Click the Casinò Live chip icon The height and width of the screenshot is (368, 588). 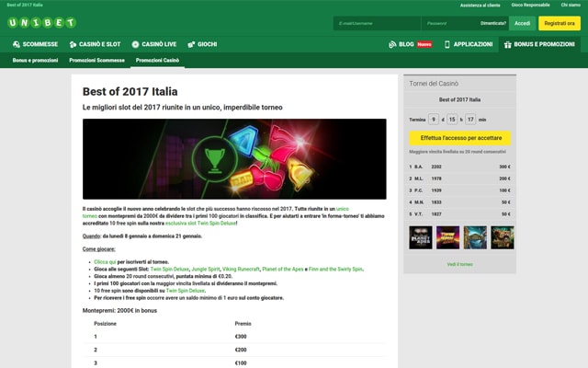point(135,44)
